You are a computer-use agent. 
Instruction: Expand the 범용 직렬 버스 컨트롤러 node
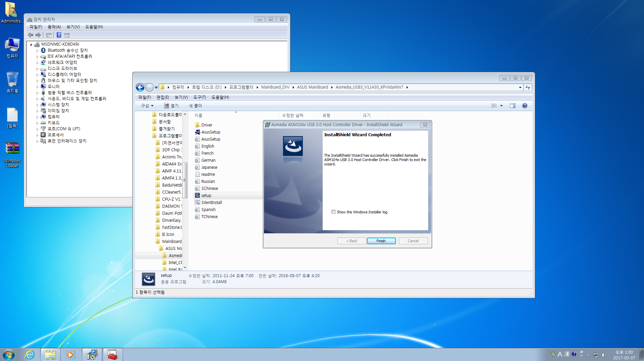[x=37, y=93]
